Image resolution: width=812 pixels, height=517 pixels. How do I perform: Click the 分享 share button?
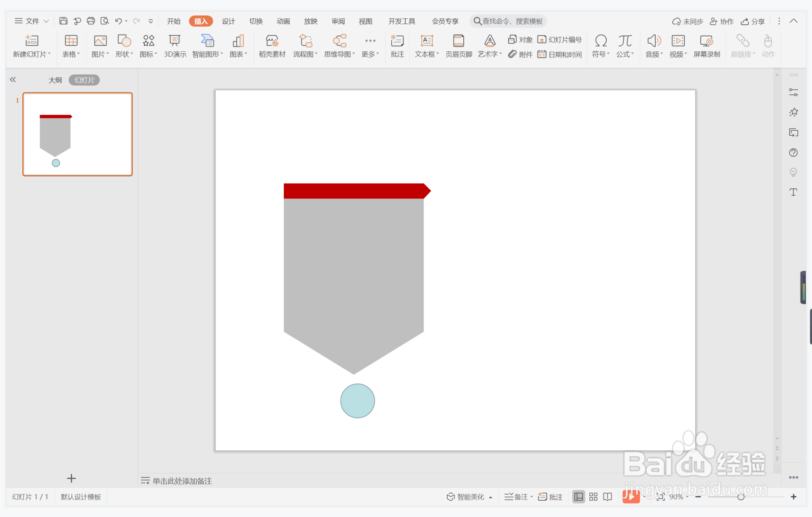[753, 21]
